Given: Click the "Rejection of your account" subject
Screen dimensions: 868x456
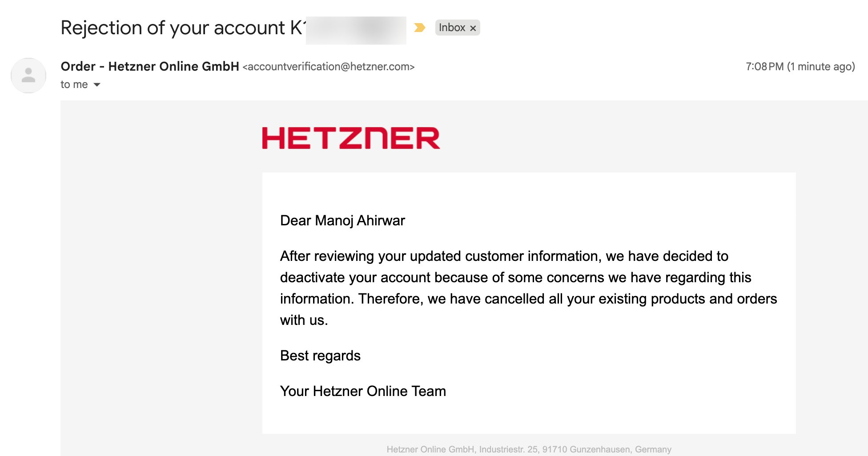Looking at the screenshot, I should [173, 28].
